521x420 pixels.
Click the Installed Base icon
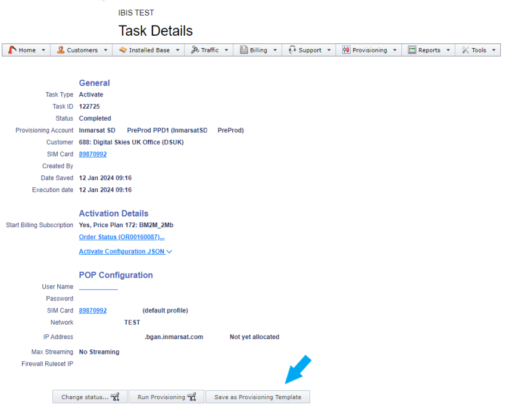tap(123, 51)
